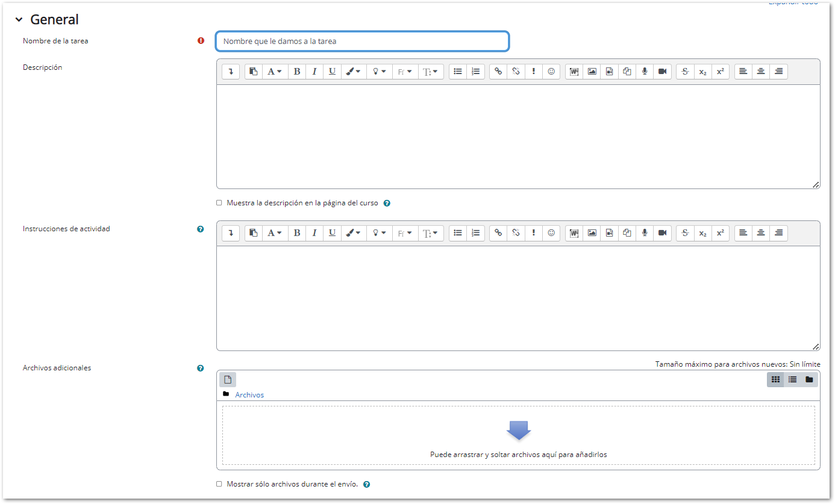Open help for Archivos adicionales
835x504 pixels.
click(201, 369)
